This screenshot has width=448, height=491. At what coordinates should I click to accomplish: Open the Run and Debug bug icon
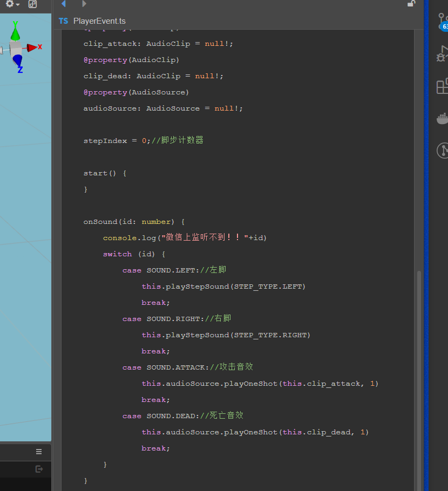click(442, 54)
